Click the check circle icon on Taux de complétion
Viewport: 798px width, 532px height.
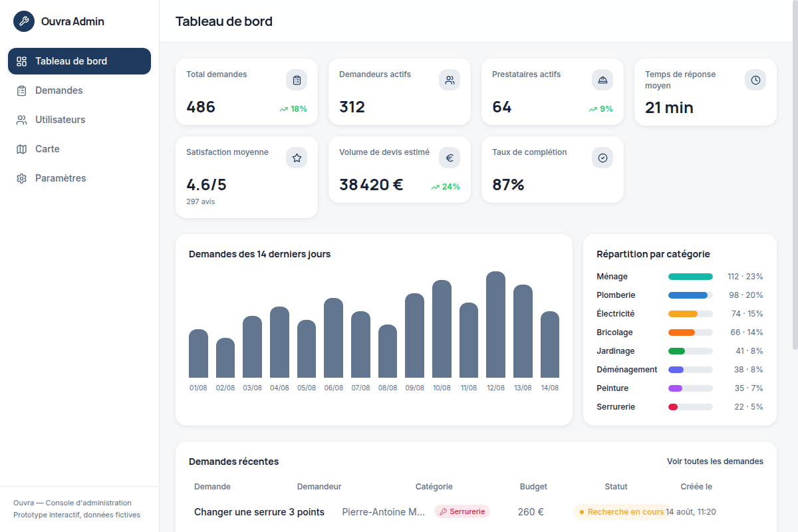click(x=602, y=158)
